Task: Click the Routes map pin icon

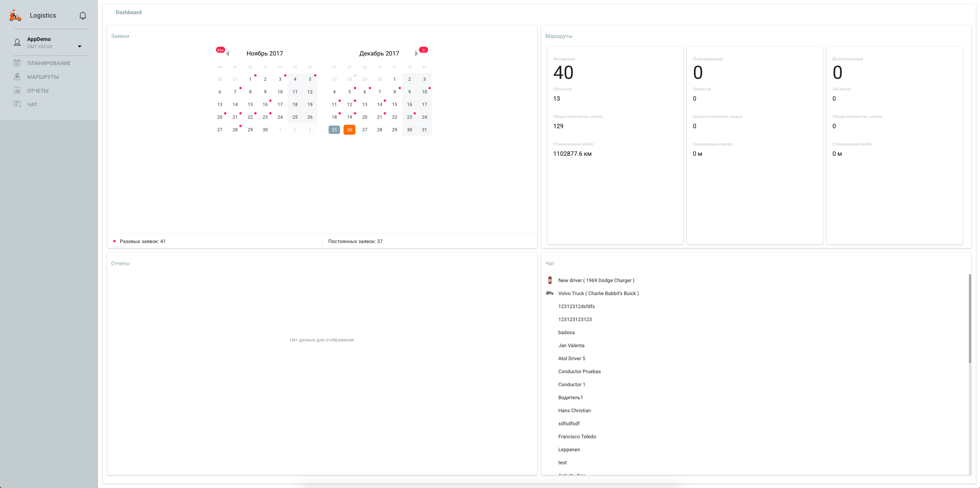Action: [x=17, y=77]
